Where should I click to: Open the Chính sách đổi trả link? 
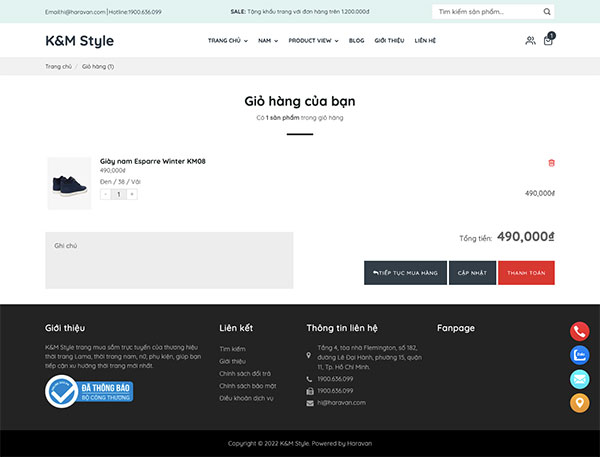pos(245,374)
